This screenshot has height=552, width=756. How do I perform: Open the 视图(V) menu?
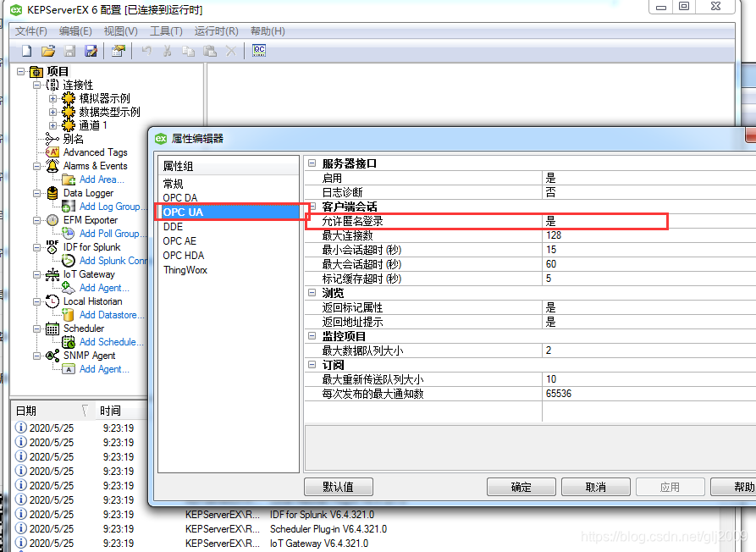pos(121,31)
